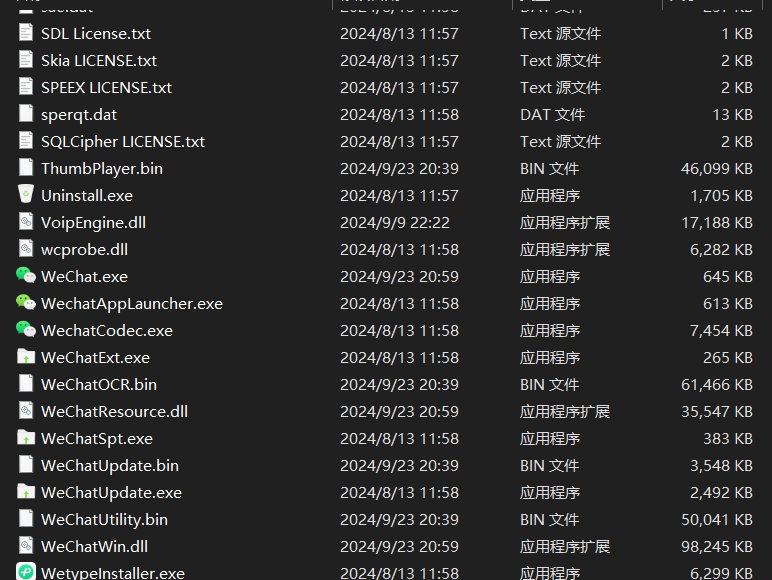Select the file name wcprobe.dll
772x580 pixels.
[x=85, y=250]
